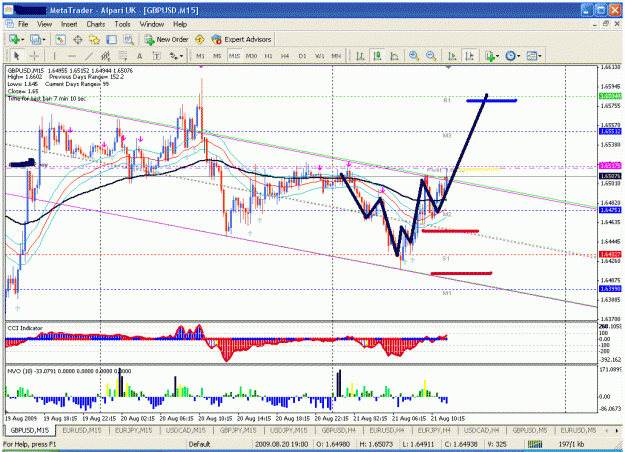This screenshot has height=452, width=625.
Task: Toggle the Terminal panel icon
Action: tap(111, 39)
